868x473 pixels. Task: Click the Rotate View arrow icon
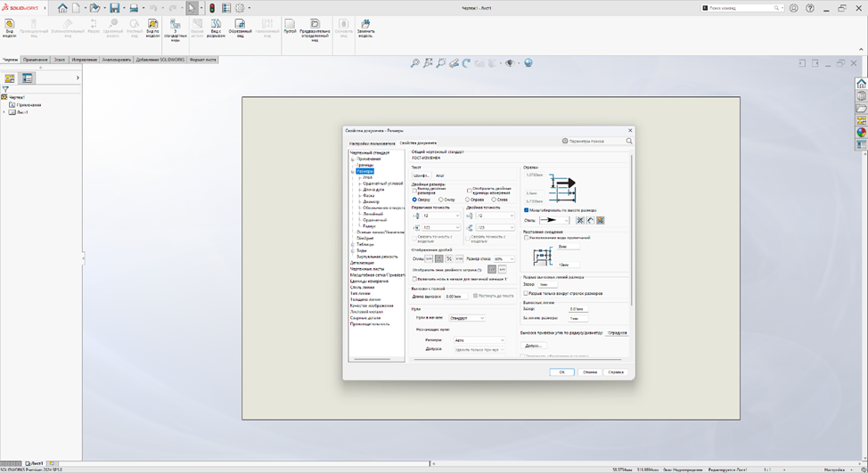pyautogui.click(x=466, y=63)
